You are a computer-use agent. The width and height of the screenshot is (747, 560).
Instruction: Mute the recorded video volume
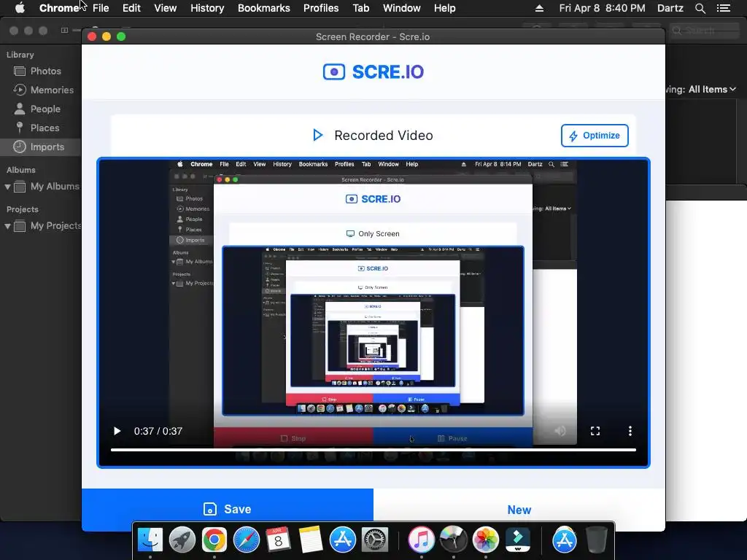560,431
